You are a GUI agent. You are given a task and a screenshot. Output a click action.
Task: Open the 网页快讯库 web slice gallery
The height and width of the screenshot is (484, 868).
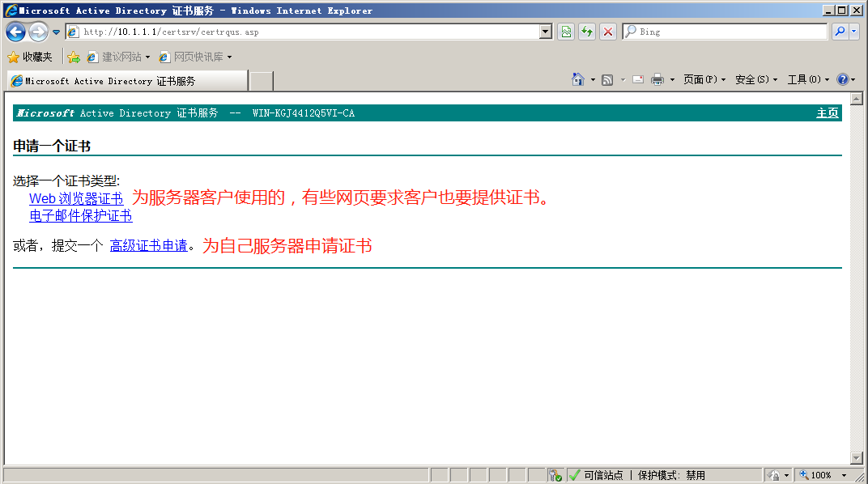pos(195,57)
